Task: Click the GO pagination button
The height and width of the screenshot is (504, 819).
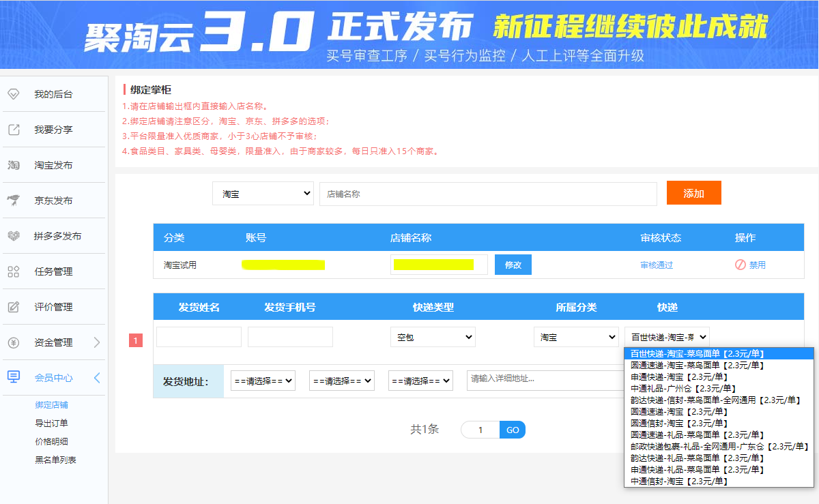Action: (x=513, y=430)
